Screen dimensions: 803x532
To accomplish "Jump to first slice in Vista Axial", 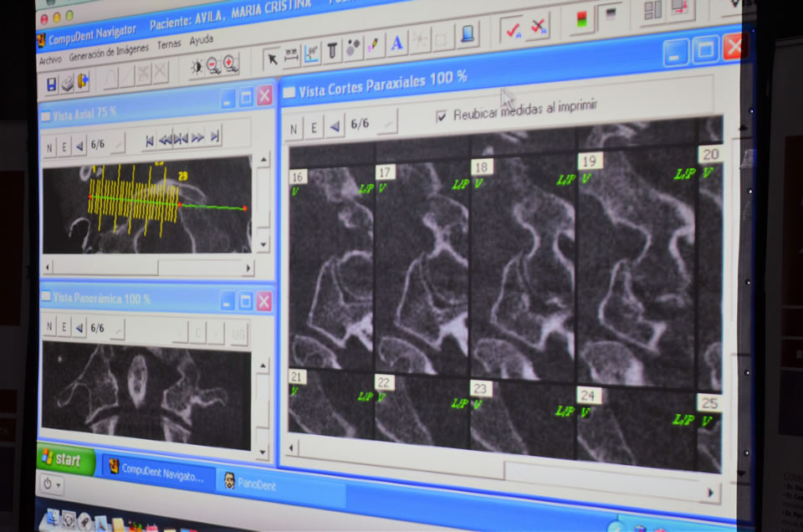I will click(x=149, y=141).
